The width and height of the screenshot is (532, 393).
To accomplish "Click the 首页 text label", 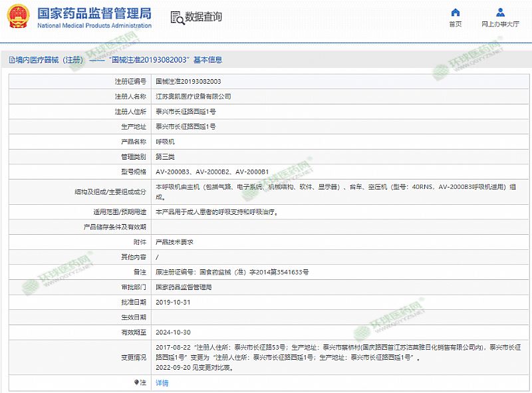I will (x=455, y=25).
